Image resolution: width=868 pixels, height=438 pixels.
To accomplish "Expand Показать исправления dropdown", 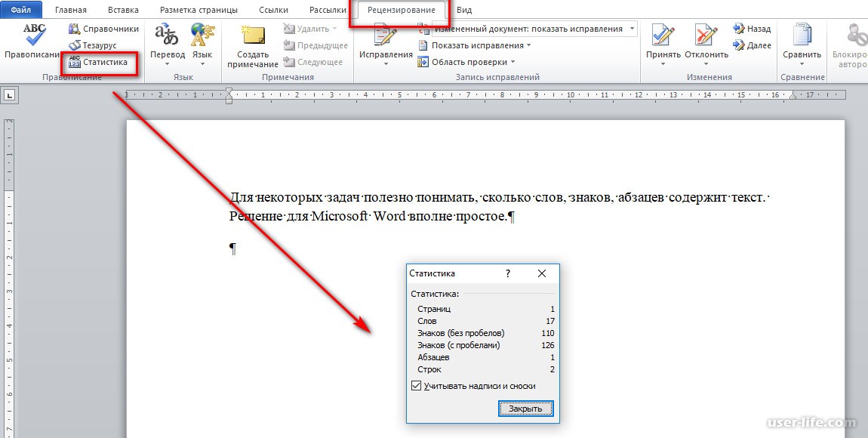I will (x=528, y=45).
